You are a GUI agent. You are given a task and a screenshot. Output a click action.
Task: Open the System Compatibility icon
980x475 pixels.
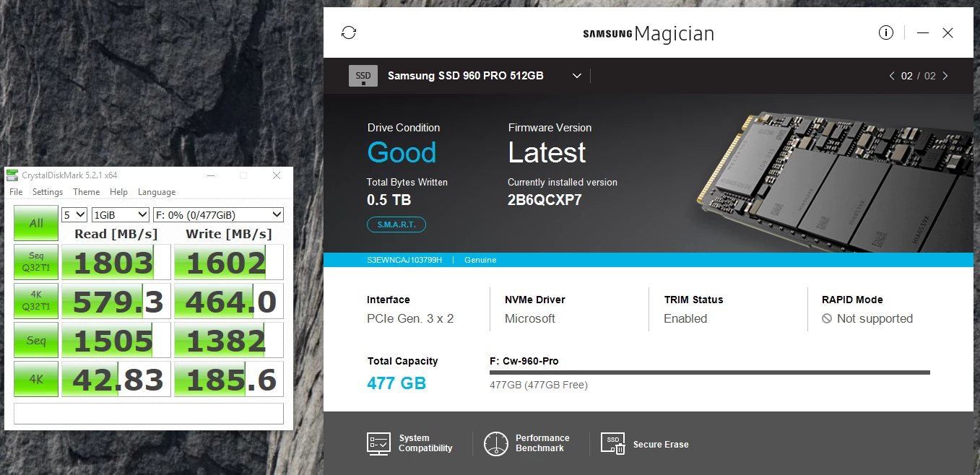(x=379, y=443)
